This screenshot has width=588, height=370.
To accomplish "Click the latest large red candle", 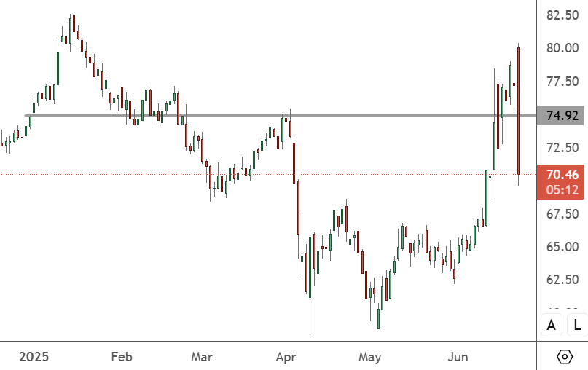I will 518,109.
